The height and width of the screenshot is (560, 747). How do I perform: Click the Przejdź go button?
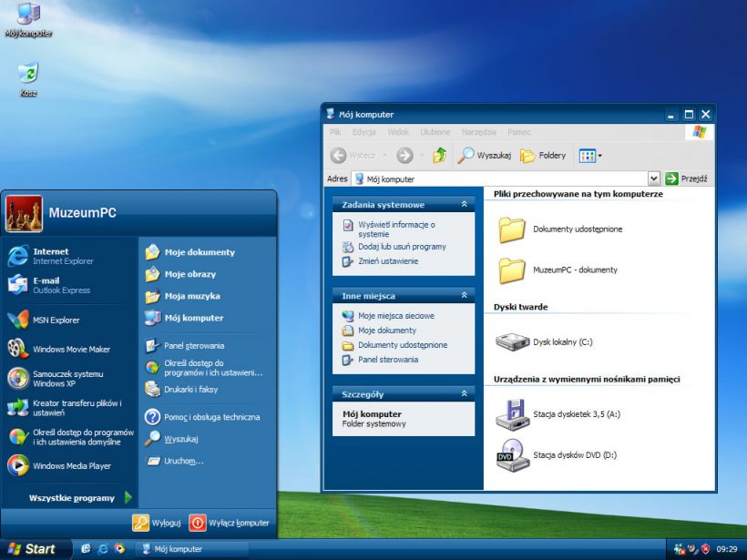click(687, 179)
